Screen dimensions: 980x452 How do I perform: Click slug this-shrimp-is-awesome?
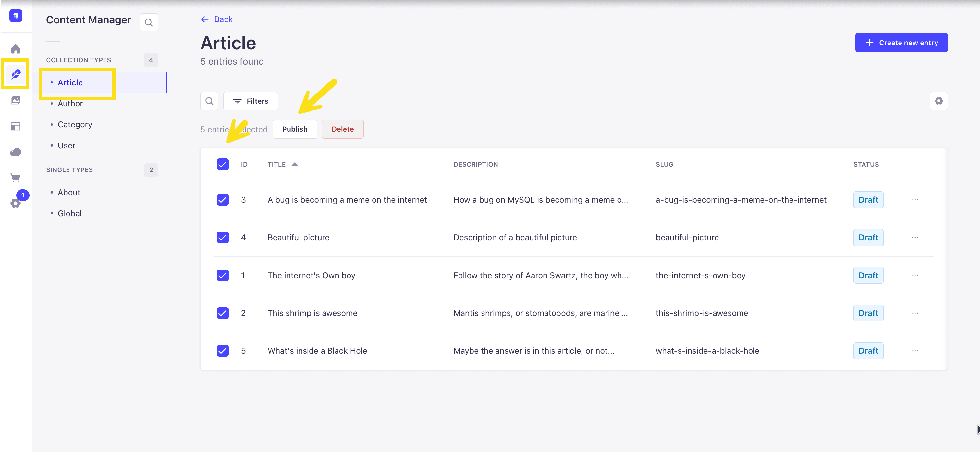point(702,313)
